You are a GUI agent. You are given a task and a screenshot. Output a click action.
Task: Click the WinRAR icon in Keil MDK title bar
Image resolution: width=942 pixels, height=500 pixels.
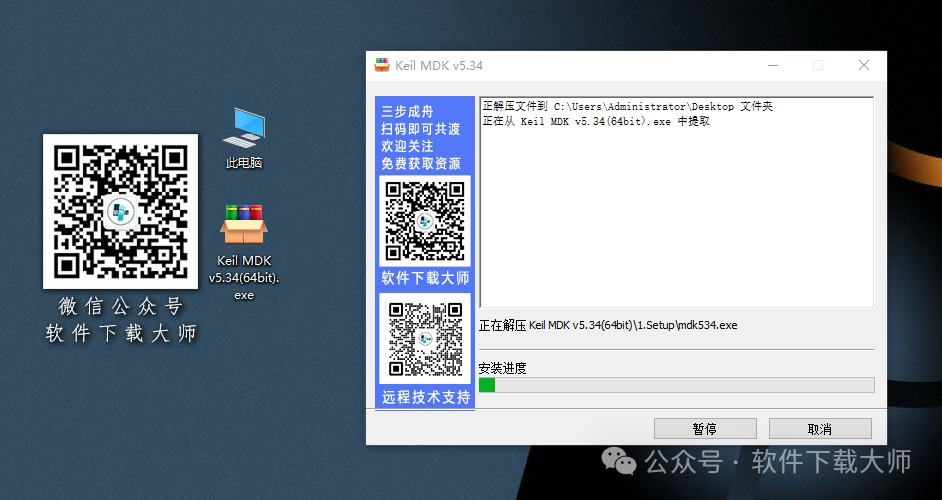click(382, 65)
